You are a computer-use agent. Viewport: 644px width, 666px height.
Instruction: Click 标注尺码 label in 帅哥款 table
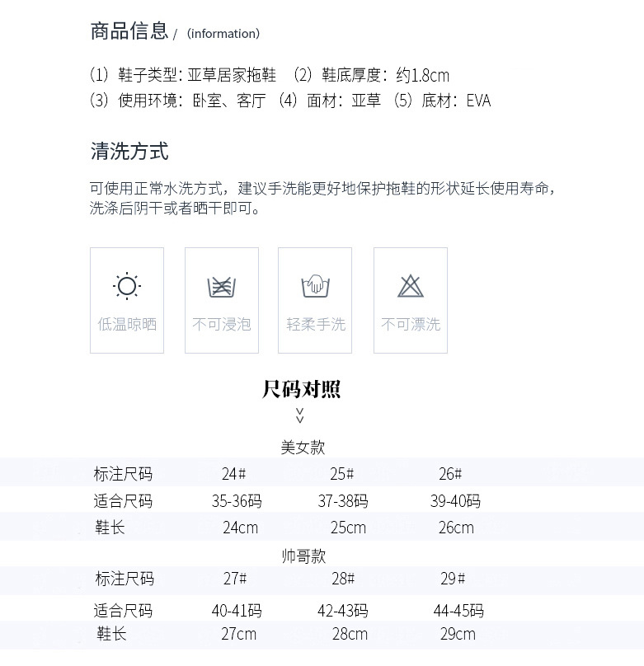coord(125,579)
